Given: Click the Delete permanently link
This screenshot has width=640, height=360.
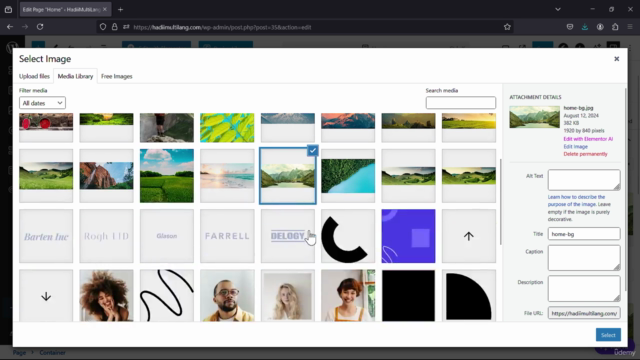Looking at the screenshot, I should coord(585,154).
